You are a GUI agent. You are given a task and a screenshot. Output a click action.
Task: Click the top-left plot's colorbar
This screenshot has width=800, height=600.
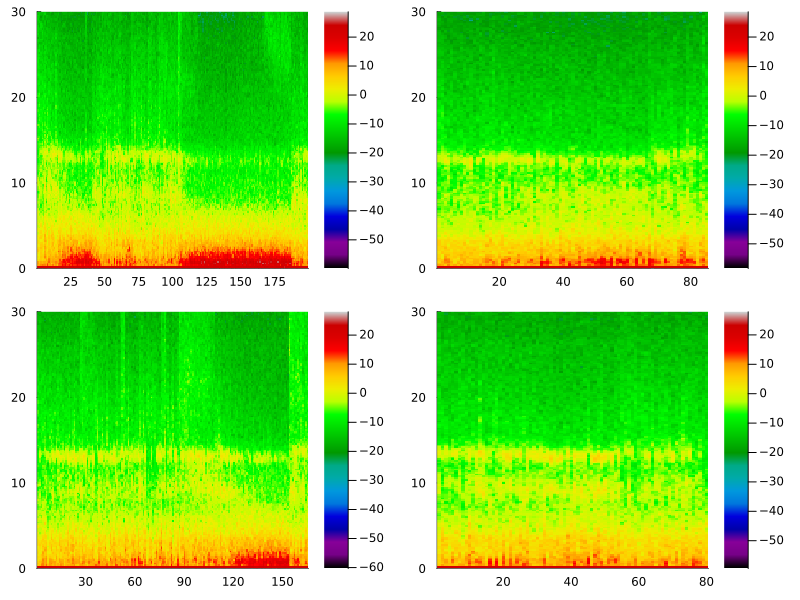[x=336, y=140]
